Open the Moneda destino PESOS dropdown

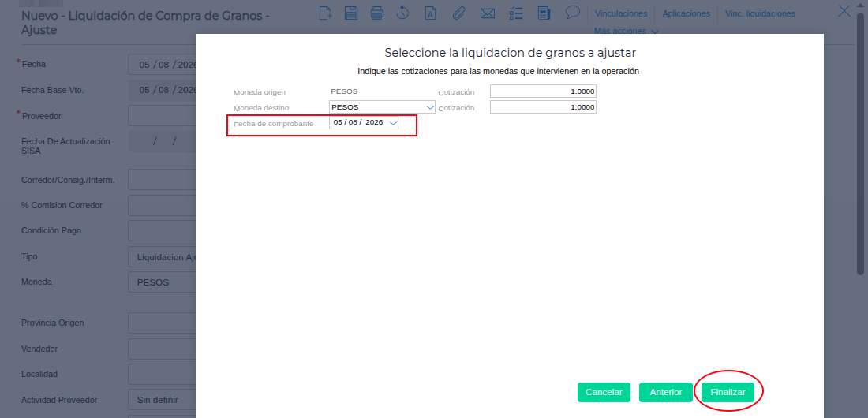(x=382, y=106)
